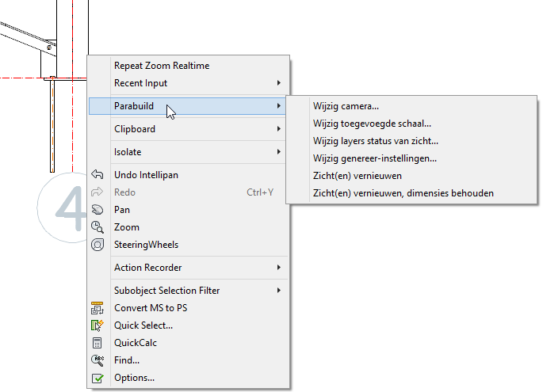Click the QuickCalc calculator icon
This screenshot has width=543, height=392.
(98, 343)
